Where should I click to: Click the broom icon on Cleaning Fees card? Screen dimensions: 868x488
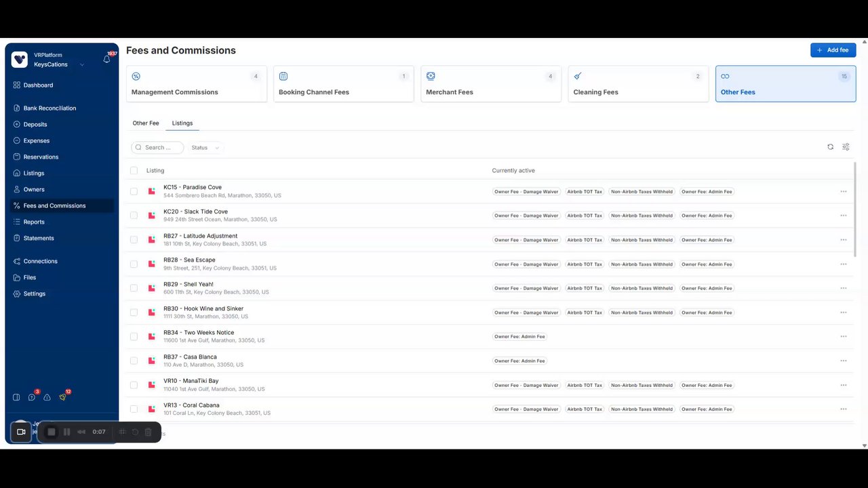coord(578,77)
